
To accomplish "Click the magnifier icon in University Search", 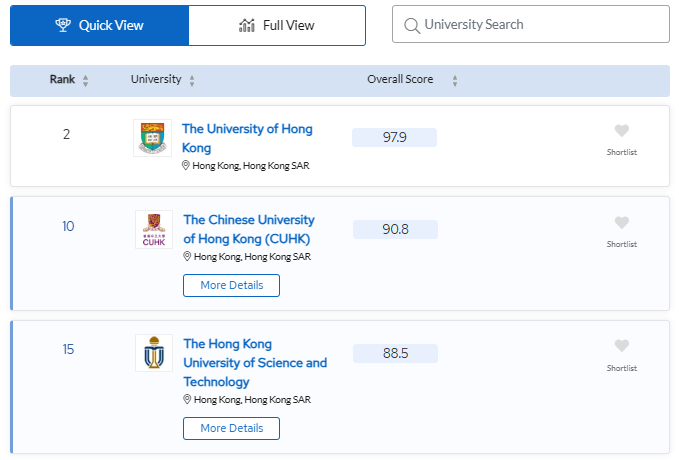I will pyautogui.click(x=412, y=26).
